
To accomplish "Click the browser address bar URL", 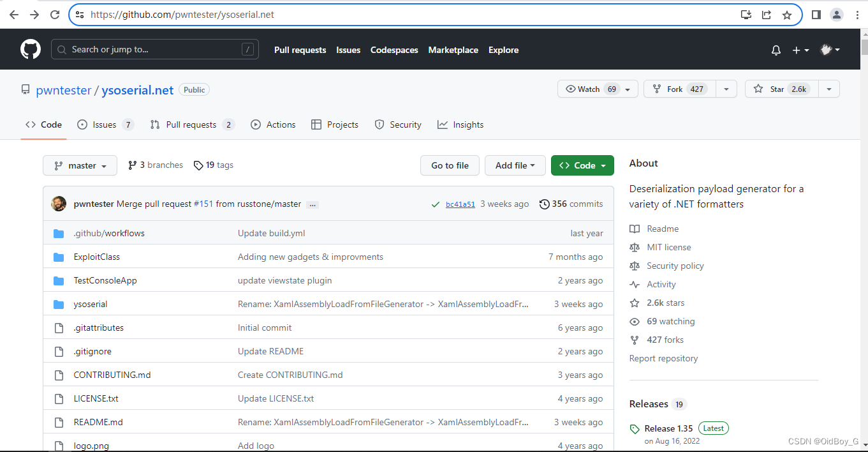I will point(182,15).
